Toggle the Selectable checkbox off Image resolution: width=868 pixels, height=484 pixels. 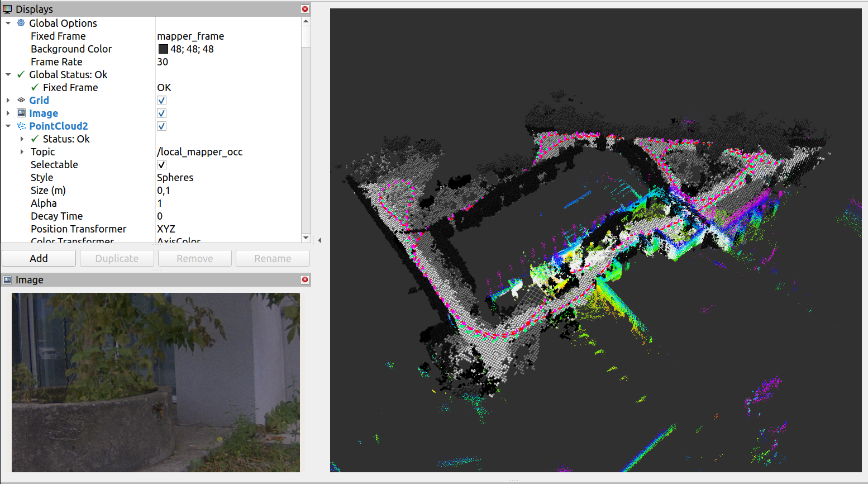coord(161,165)
